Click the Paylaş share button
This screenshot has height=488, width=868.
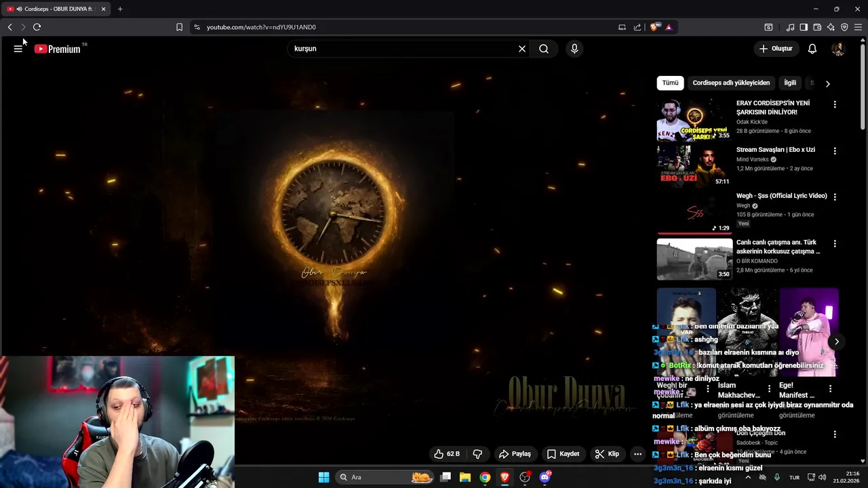coord(515,454)
